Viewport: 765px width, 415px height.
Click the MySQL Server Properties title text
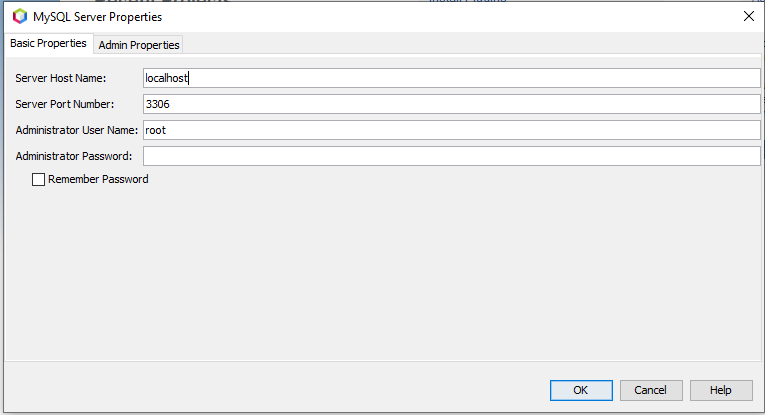98,17
